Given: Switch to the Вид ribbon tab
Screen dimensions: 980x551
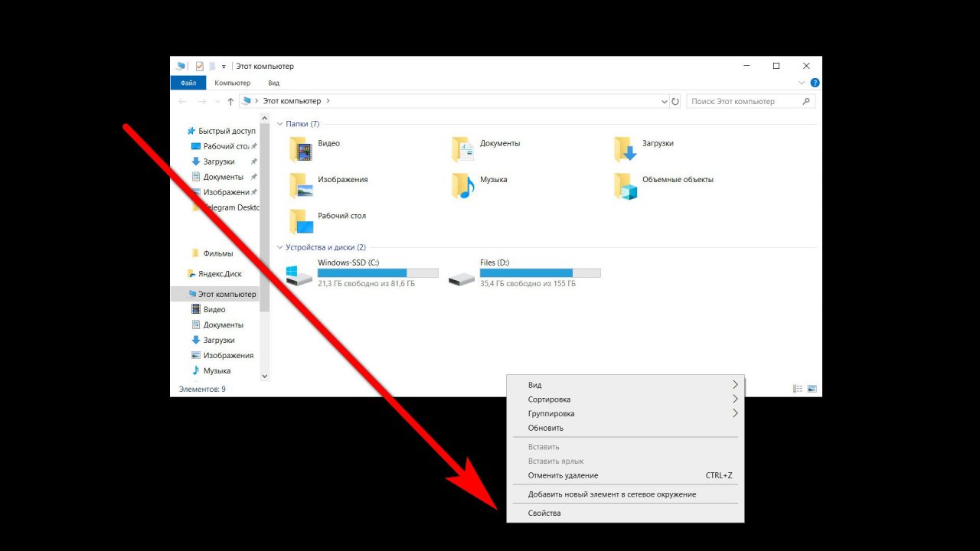Looking at the screenshot, I should pyautogui.click(x=273, y=83).
